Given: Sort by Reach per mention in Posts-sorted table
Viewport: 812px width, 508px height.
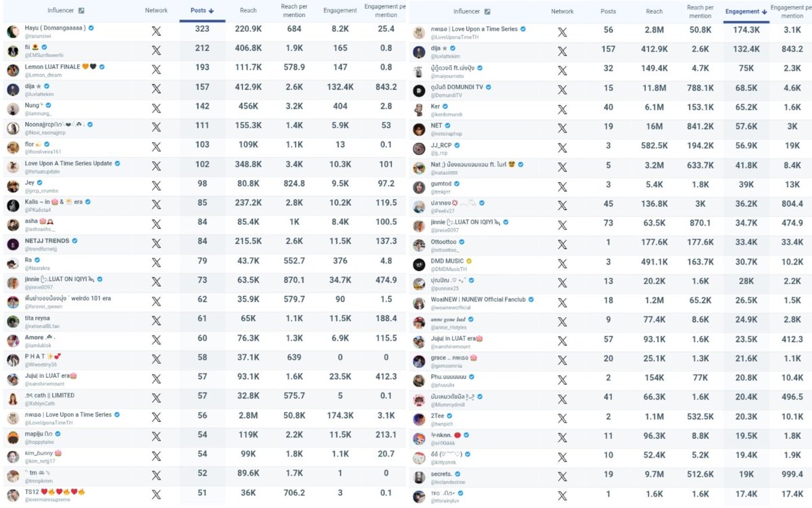Looking at the screenshot, I should pyautogui.click(x=294, y=11).
